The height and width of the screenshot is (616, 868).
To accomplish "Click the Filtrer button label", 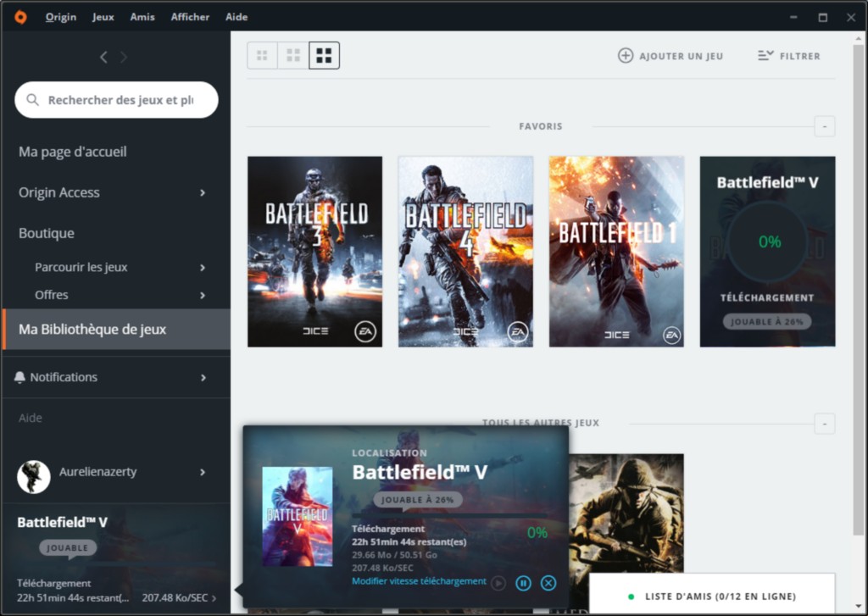I will point(800,56).
